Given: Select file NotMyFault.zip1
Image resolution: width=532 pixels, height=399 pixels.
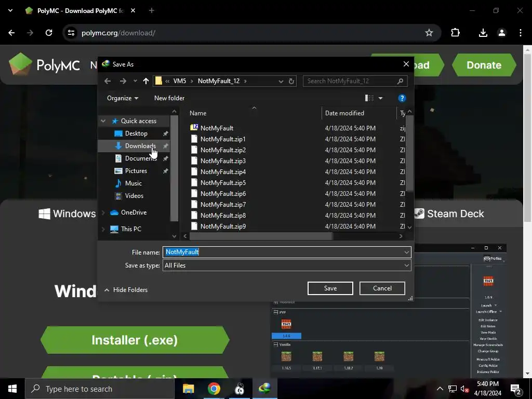Looking at the screenshot, I should [223, 139].
